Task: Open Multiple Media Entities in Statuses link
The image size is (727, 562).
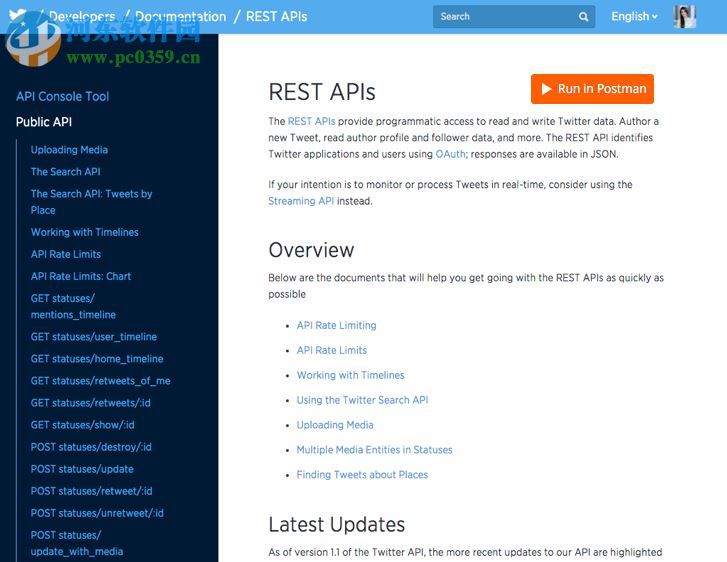Action: 374,450
